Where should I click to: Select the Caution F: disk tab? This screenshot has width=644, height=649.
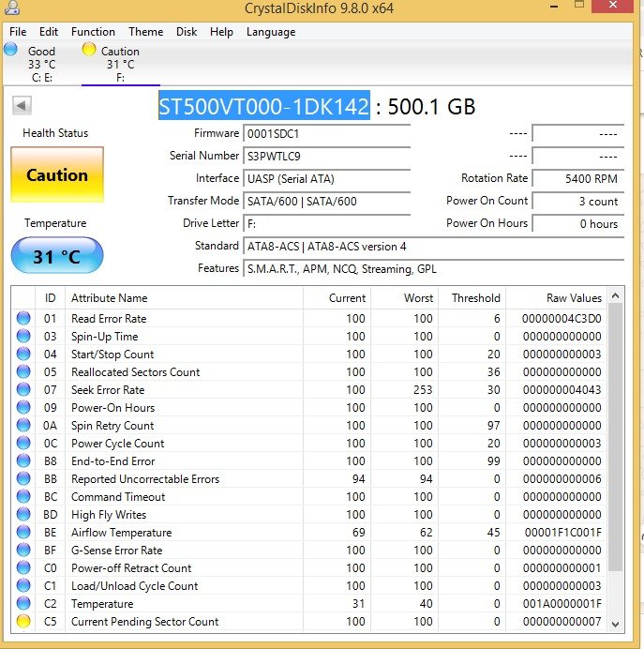coord(120,64)
